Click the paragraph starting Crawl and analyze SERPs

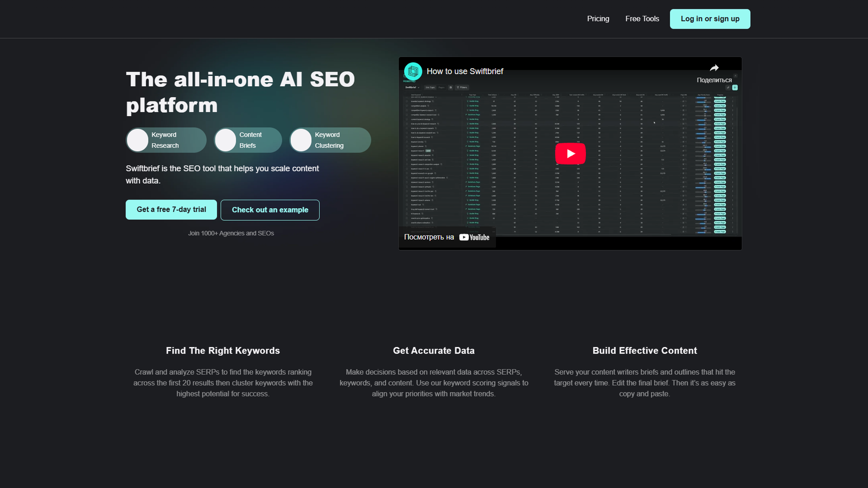(x=223, y=383)
